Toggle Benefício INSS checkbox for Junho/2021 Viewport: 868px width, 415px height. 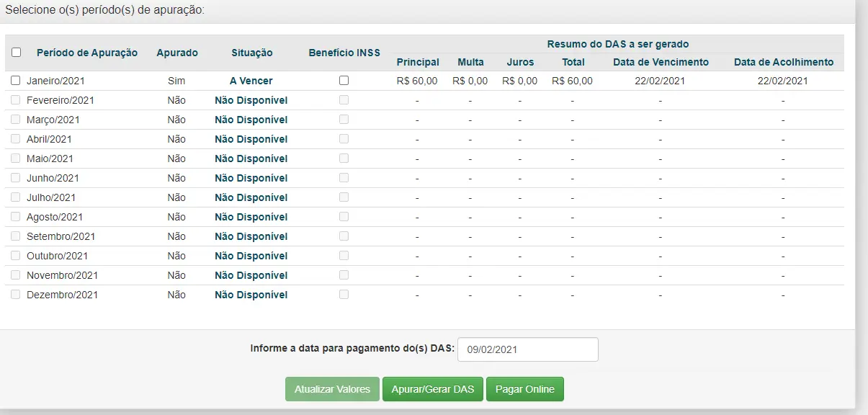click(344, 178)
